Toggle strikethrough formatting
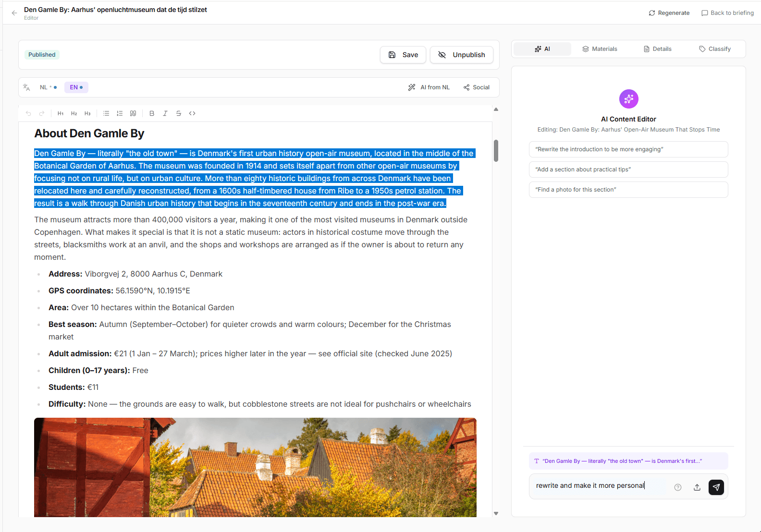This screenshot has height=532, width=761. tap(179, 113)
